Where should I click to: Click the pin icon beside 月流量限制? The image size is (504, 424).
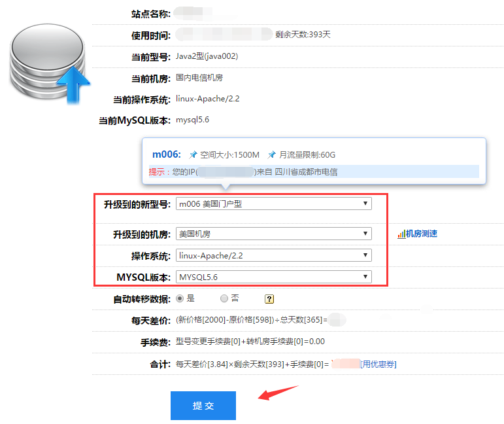click(271, 155)
